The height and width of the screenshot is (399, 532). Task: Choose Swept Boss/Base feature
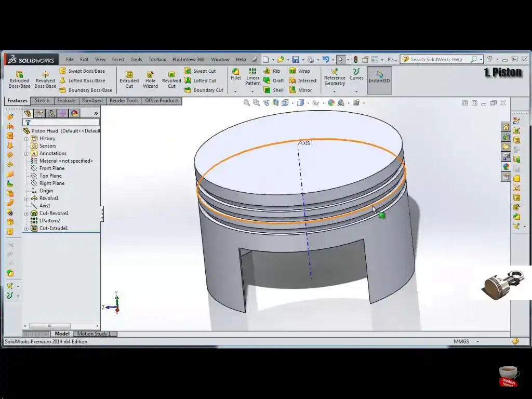[82, 71]
